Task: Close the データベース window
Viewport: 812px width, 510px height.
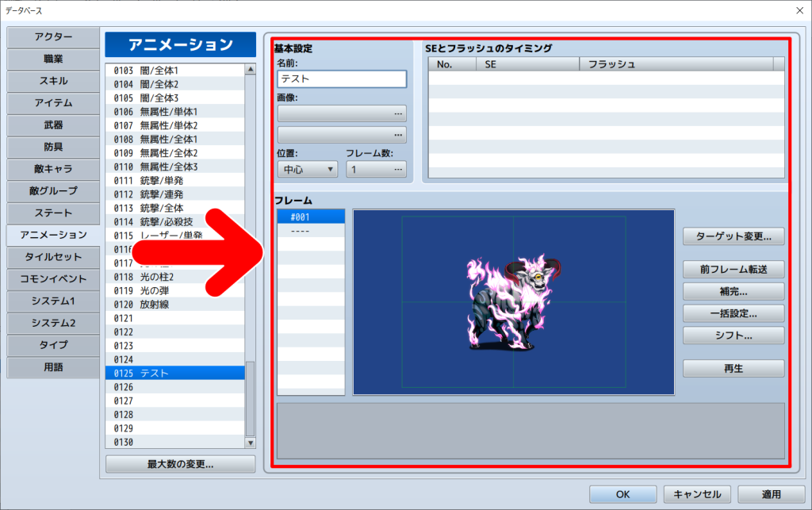Action: tap(799, 10)
